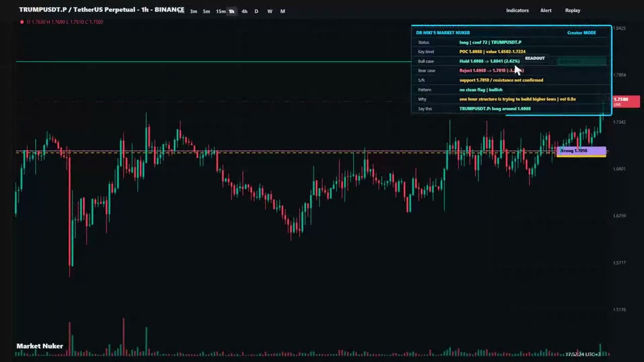Select the D daily timeframe
Viewport: 644px width, 362px height.
pyautogui.click(x=256, y=11)
